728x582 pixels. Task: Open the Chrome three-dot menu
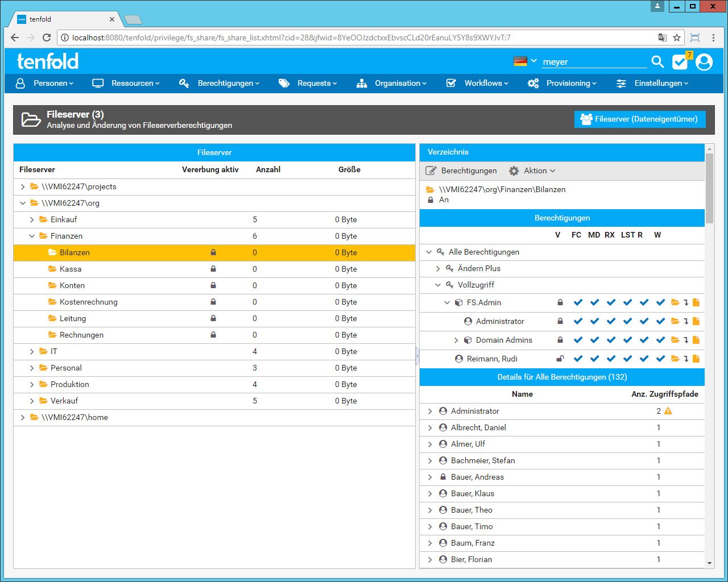click(713, 38)
